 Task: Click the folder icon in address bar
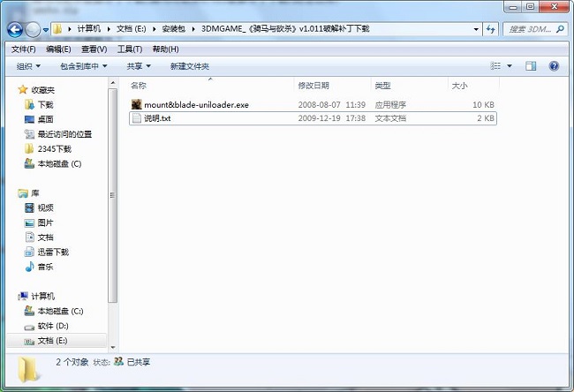[57, 29]
